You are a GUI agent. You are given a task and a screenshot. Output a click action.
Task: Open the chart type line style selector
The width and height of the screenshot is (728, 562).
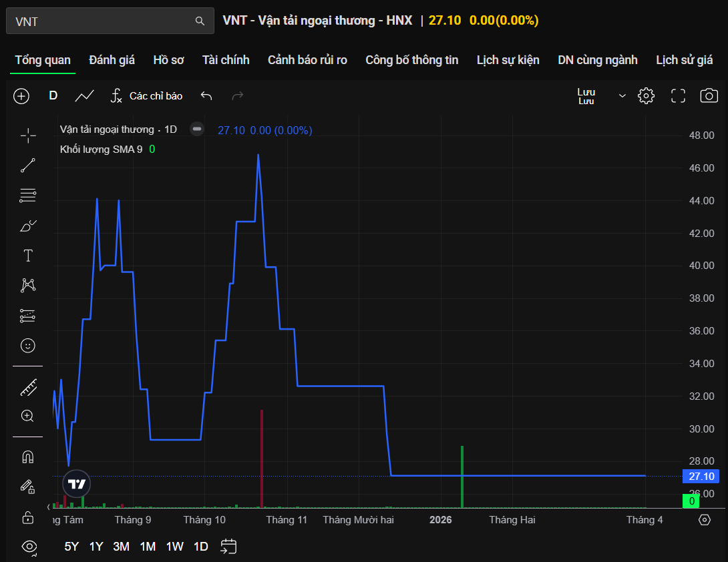(x=85, y=96)
